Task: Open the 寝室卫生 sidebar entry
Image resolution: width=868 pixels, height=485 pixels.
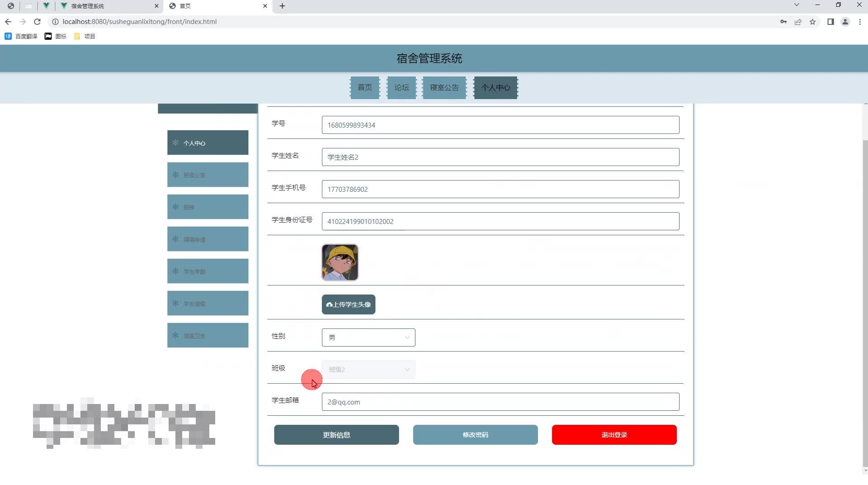Action: point(208,335)
